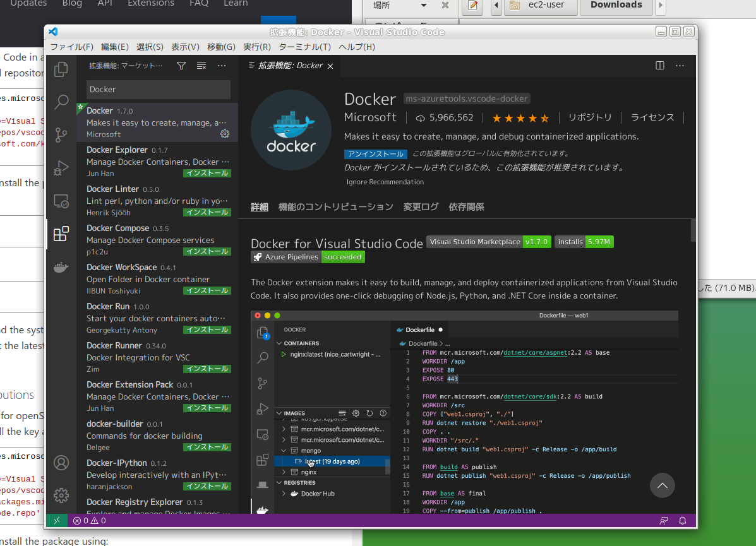Screen dimensions: 756x546
Task: Open the Accounts menu icon
Action: (61, 463)
